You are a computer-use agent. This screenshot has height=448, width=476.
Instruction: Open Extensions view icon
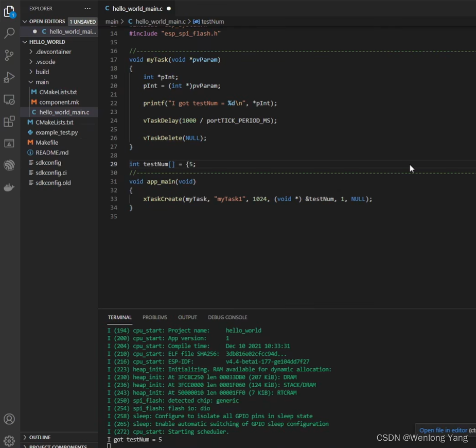coord(9,122)
